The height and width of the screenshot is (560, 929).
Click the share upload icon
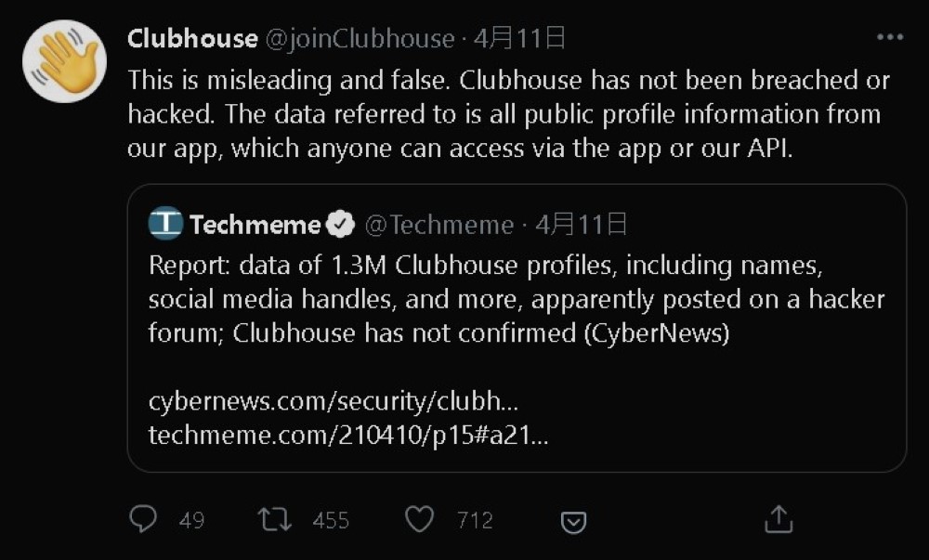tap(777, 519)
